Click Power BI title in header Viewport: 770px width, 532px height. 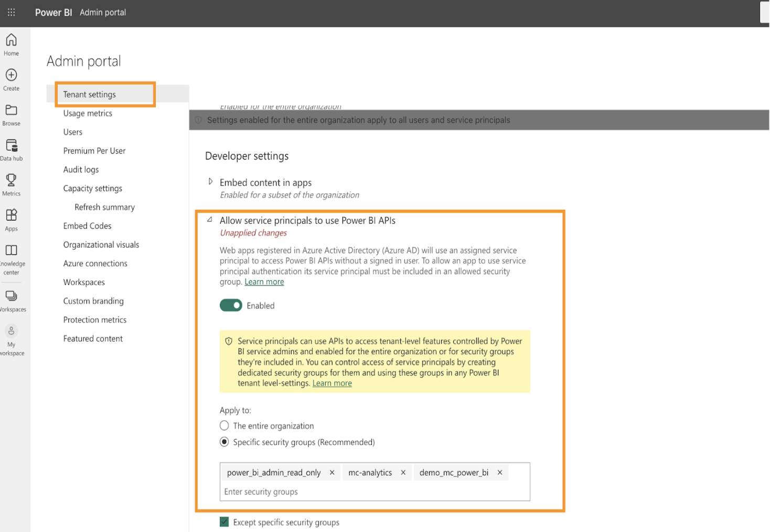pyautogui.click(x=54, y=13)
